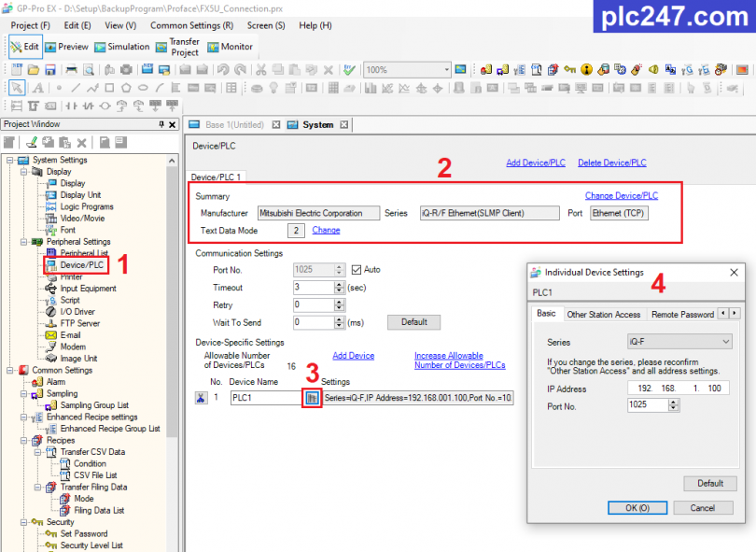Collapse the Transfer CSV Data node
The image size is (756, 552).
37,452
